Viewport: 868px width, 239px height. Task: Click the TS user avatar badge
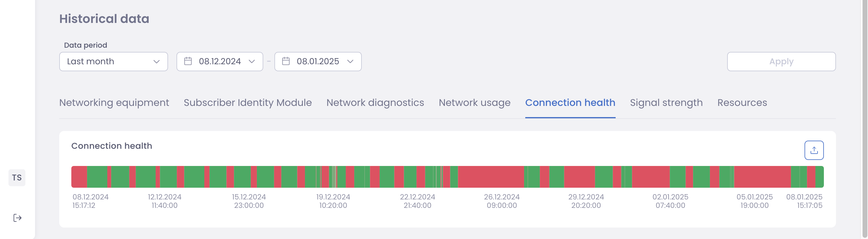(17, 177)
